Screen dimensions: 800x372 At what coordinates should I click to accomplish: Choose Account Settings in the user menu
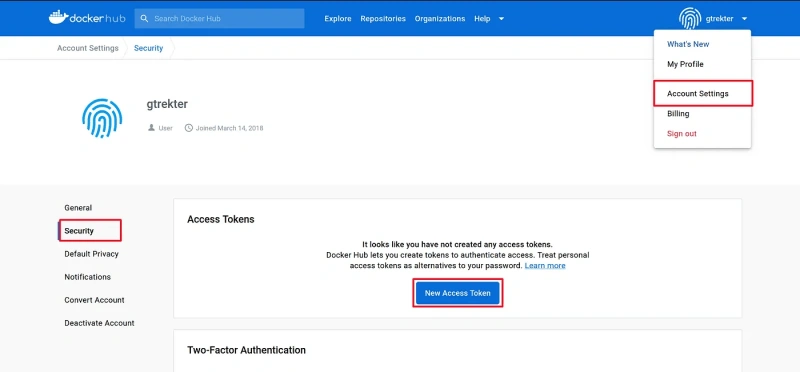pyautogui.click(x=697, y=94)
